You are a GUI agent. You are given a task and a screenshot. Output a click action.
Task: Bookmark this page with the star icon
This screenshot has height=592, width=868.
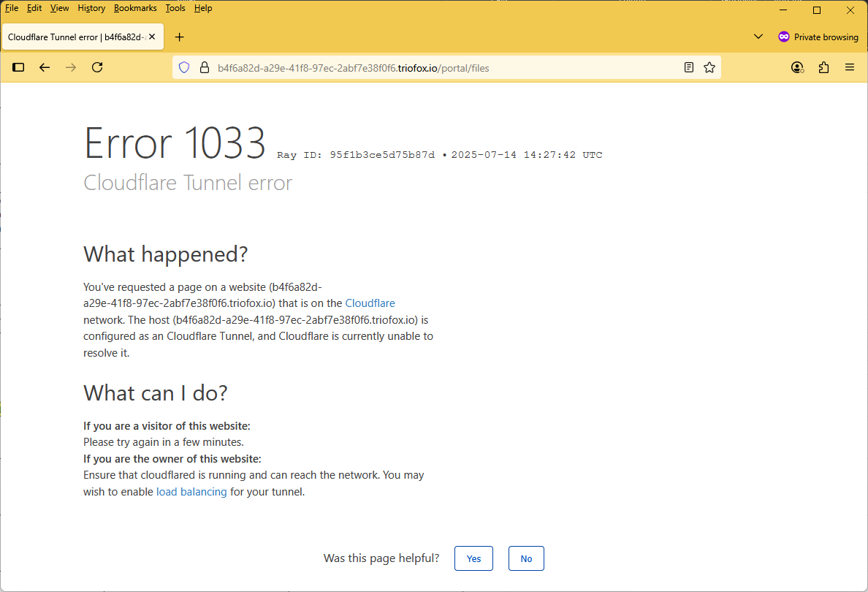[x=709, y=67]
